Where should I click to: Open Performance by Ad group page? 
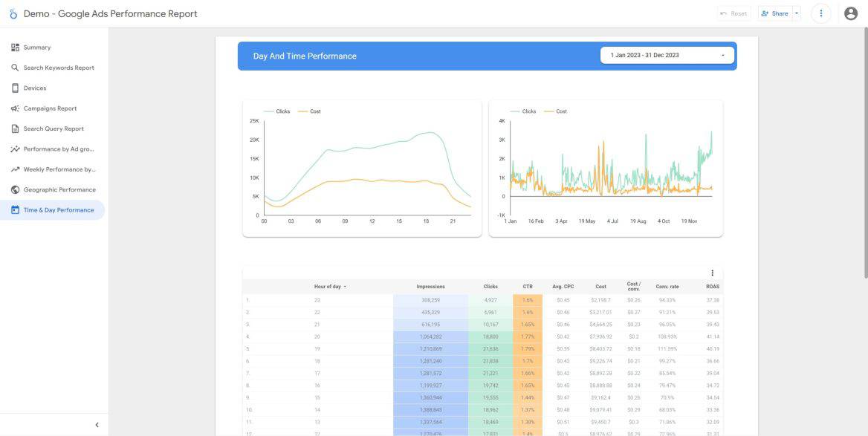[58, 149]
